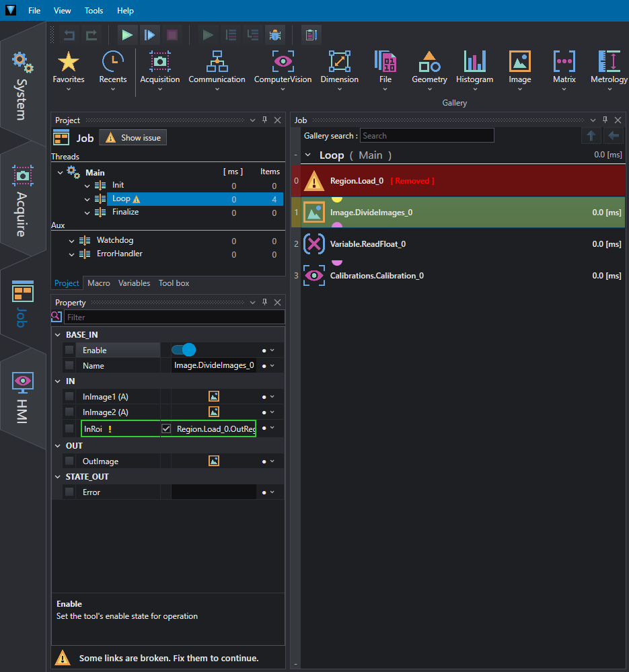Viewport: 629px width, 672px height.
Task: Check the box beside InImage1 (A)
Action: 69,396
